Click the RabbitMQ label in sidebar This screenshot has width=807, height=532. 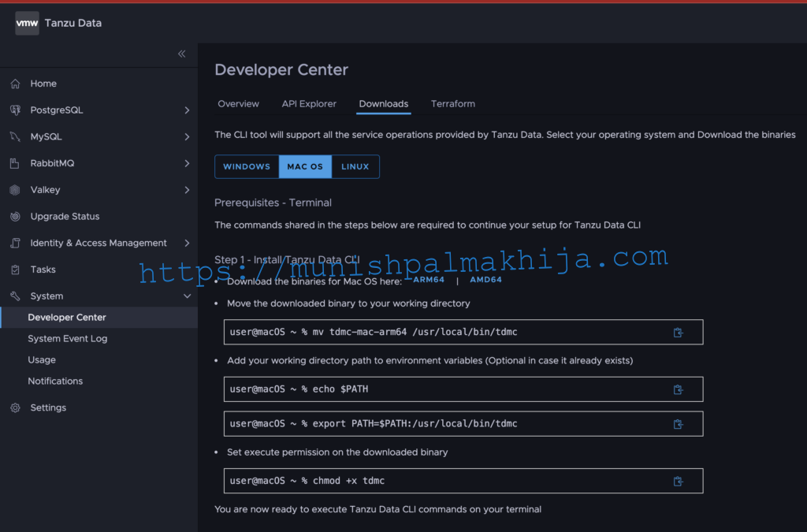[x=52, y=163]
